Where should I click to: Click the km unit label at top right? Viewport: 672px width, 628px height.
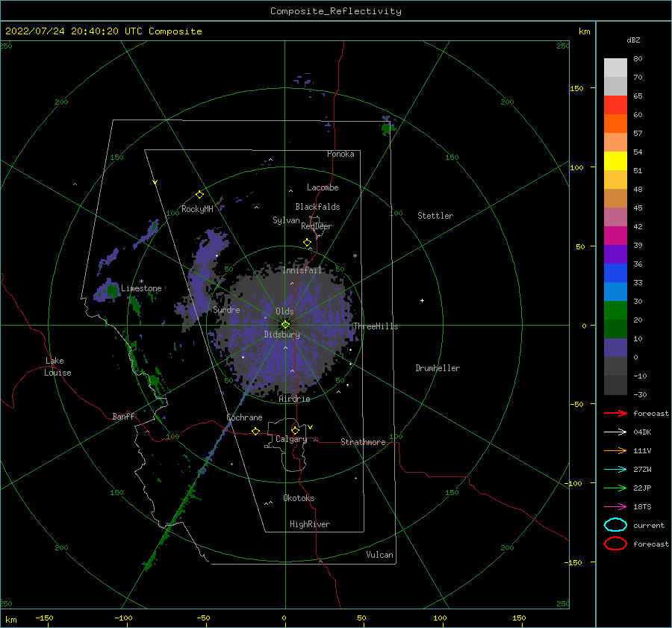[x=584, y=31]
